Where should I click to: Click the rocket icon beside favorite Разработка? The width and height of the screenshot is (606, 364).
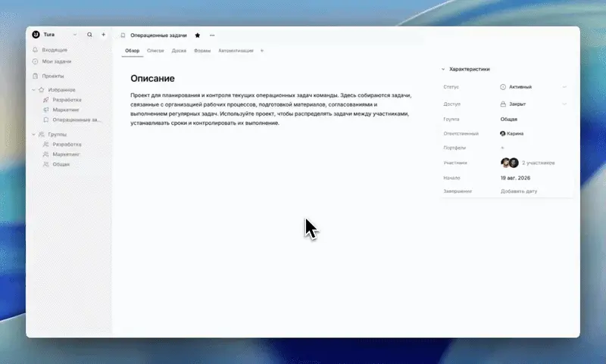pyautogui.click(x=45, y=100)
